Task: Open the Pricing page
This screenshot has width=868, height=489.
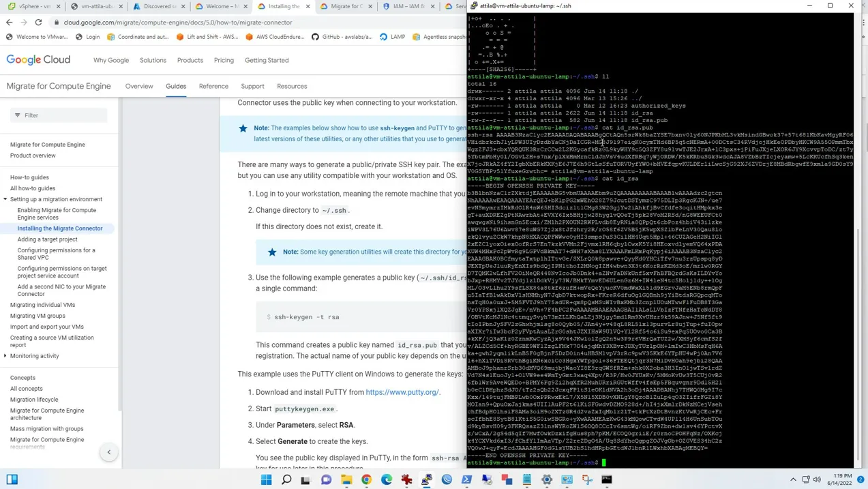Action: pos(224,60)
